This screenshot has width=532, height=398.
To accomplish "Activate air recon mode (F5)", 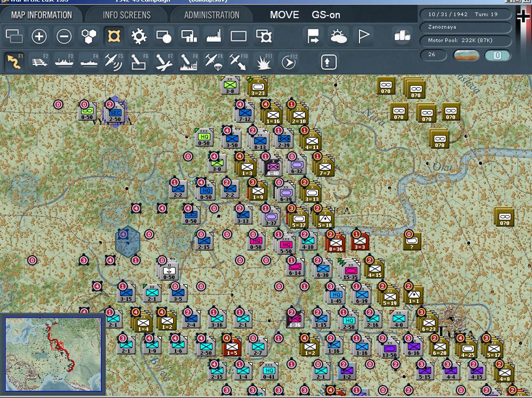I will pyautogui.click(x=114, y=61).
